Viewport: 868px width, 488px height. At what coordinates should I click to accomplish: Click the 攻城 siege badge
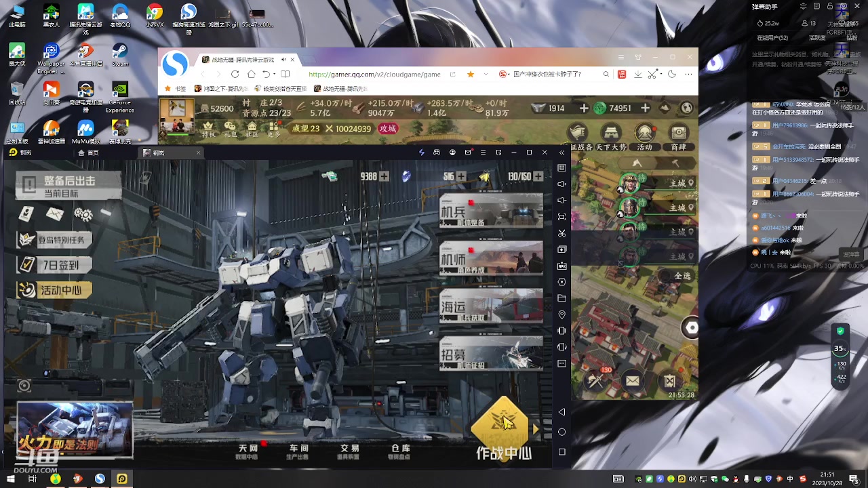[x=387, y=128]
